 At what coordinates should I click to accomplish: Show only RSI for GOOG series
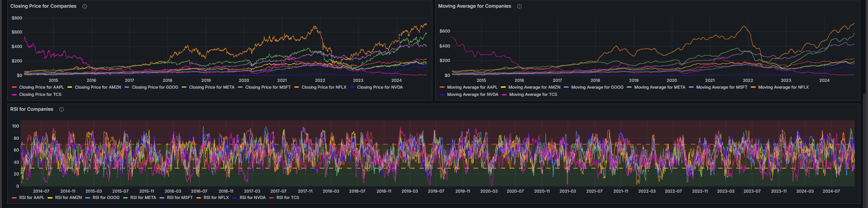(106, 198)
